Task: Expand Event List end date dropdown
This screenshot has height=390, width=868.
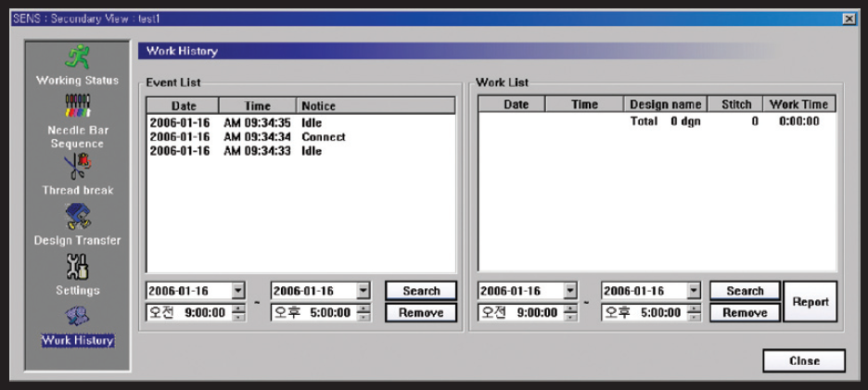Action: [x=363, y=291]
